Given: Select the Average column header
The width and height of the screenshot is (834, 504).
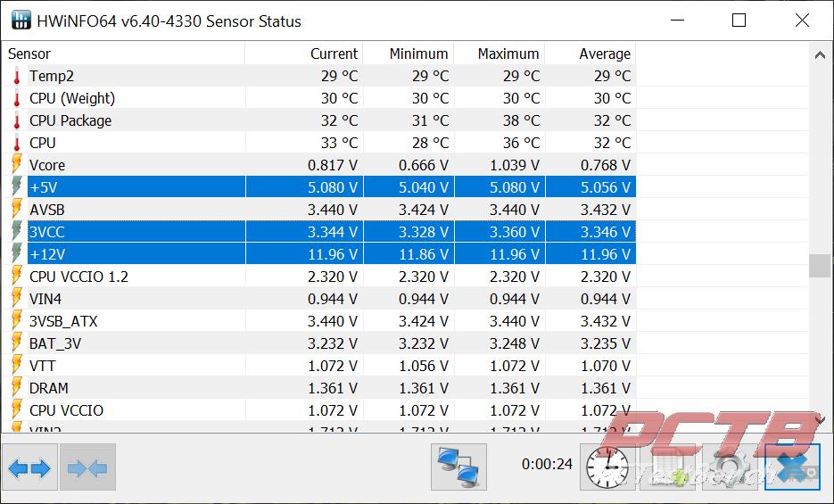Looking at the screenshot, I should tap(590, 54).
